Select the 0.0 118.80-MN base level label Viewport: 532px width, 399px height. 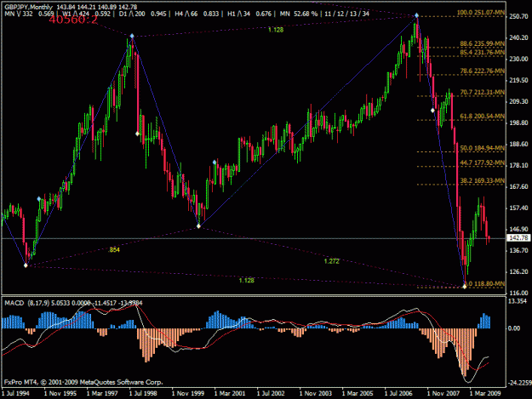point(484,283)
